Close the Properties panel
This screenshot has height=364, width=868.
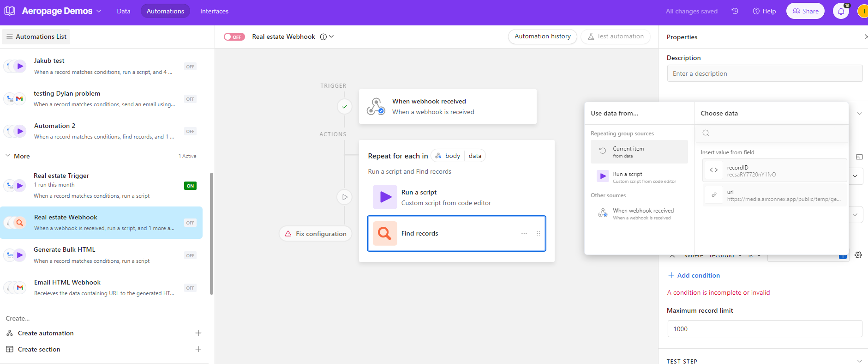click(x=866, y=37)
